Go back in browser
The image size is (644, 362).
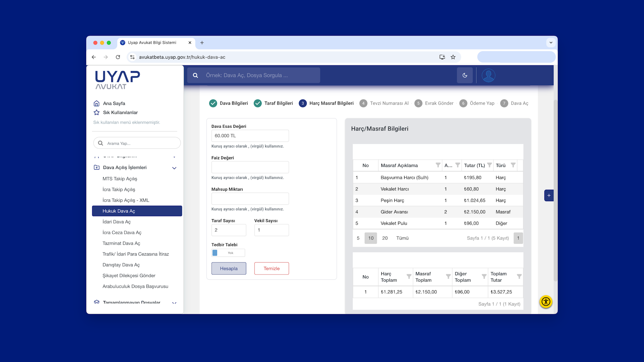pos(94,57)
